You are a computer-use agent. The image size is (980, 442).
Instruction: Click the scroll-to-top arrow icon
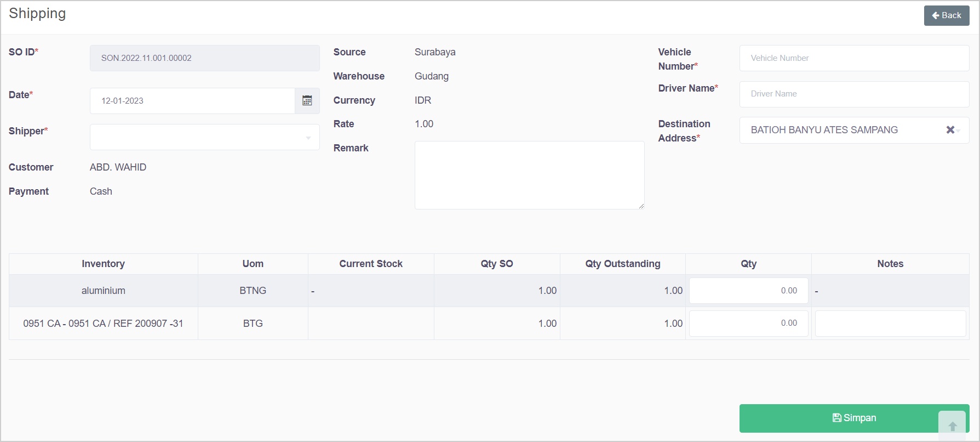952,426
